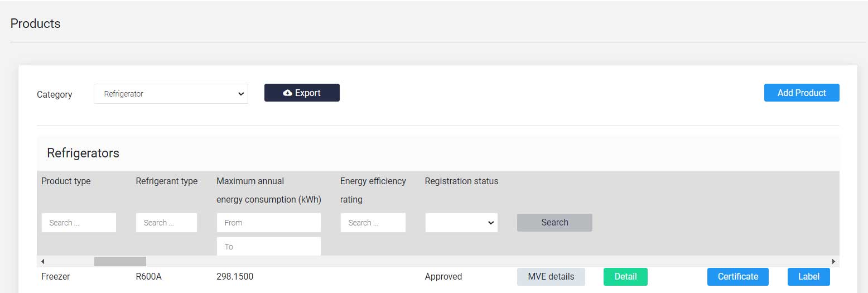The height and width of the screenshot is (293, 868).
Task: Expand the Registration status filter dropdown
Action: 461,223
